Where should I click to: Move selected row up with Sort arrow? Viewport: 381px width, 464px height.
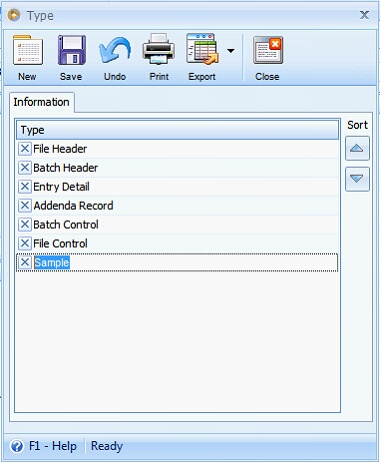357,148
